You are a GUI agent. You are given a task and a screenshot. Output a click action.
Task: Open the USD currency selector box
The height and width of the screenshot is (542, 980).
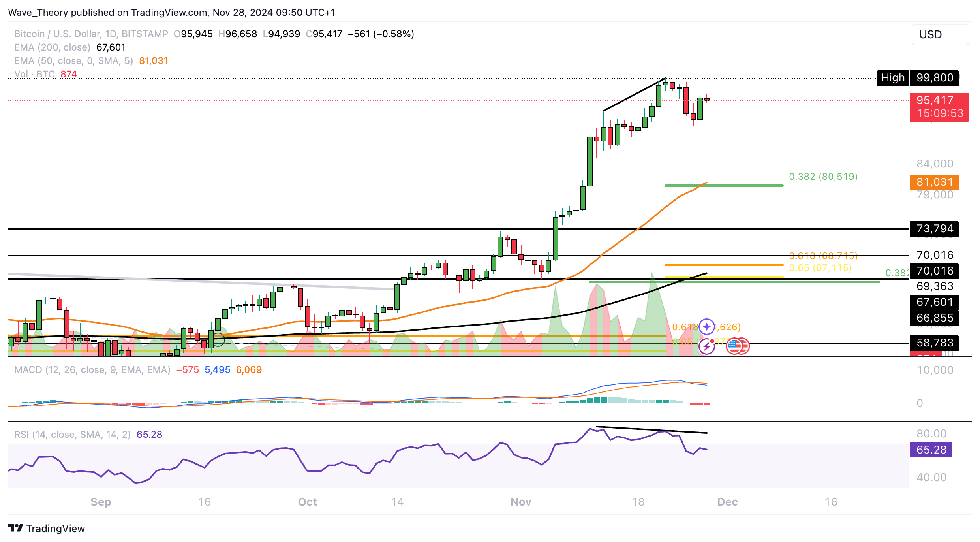point(940,35)
